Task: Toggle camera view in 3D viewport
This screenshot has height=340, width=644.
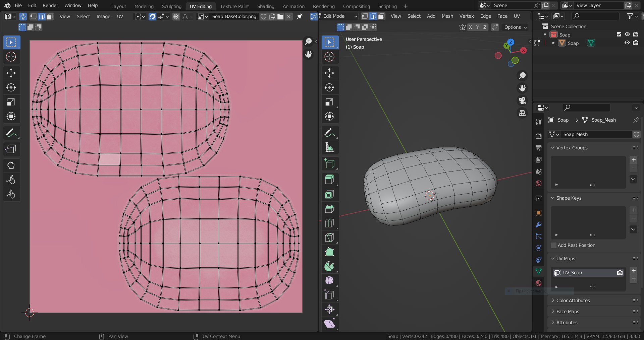Action: (522, 100)
